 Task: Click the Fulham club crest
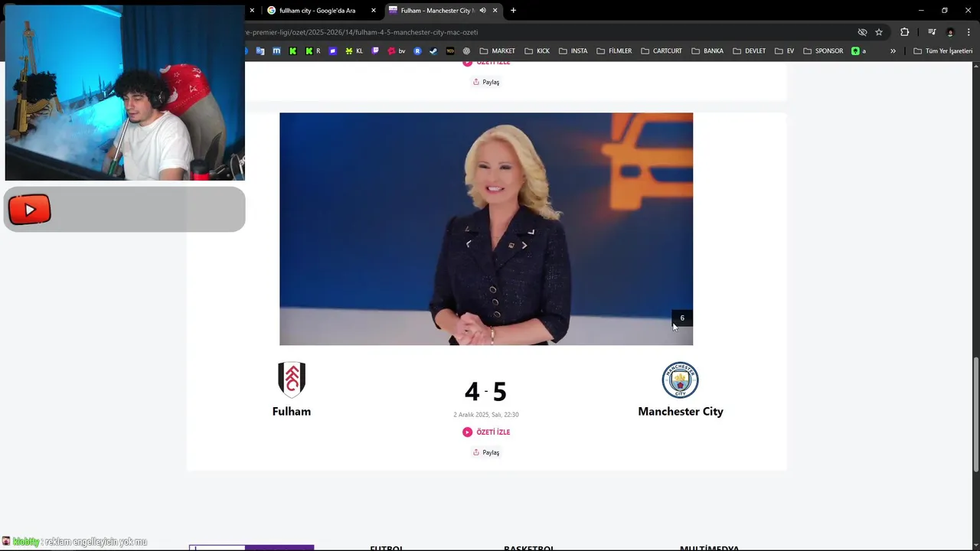292,380
